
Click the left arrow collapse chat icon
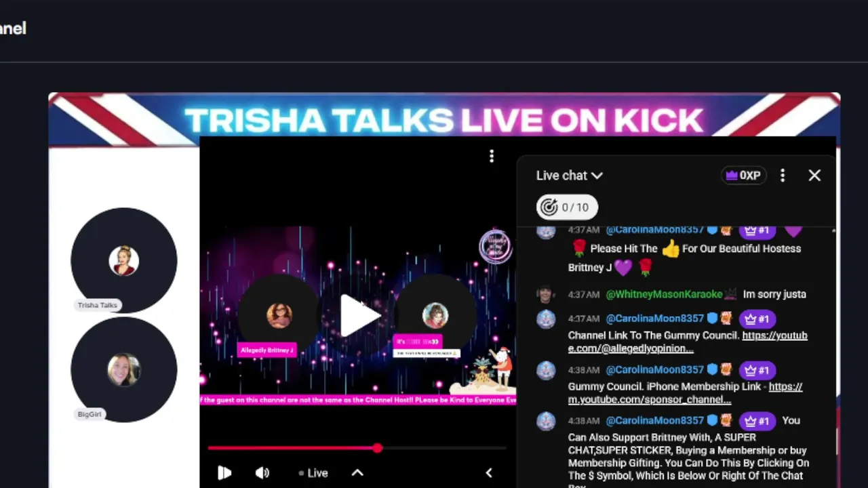point(489,473)
